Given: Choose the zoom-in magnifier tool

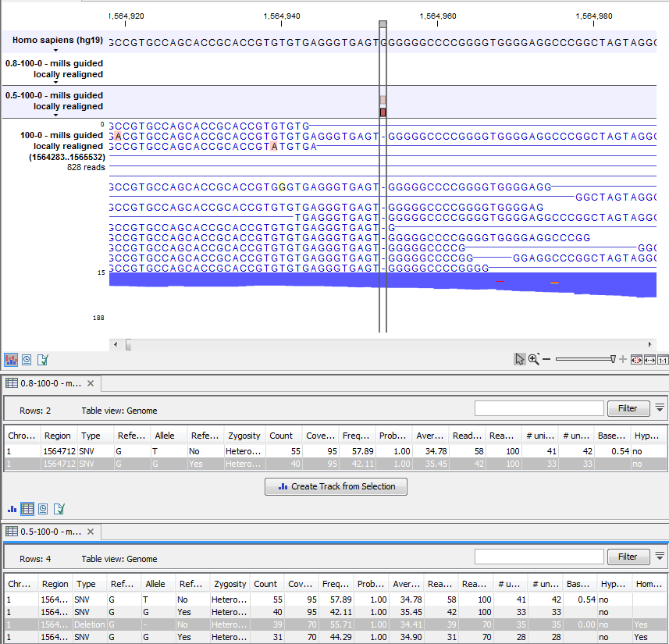Looking at the screenshot, I should [x=534, y=359].
